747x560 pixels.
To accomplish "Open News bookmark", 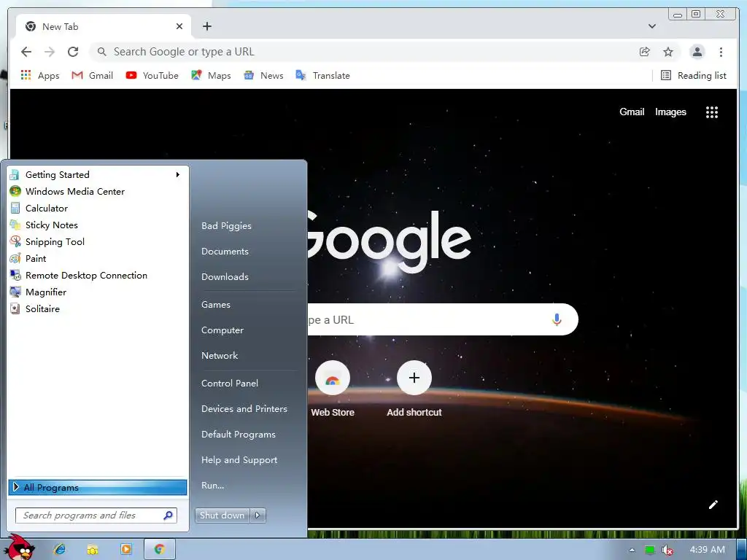I will point(263,75).
